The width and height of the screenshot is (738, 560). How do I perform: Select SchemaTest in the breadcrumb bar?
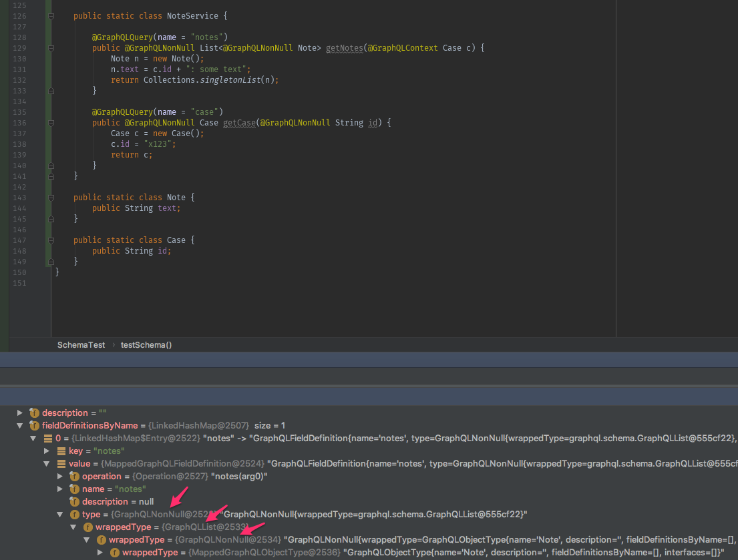[x=81, y=344]
